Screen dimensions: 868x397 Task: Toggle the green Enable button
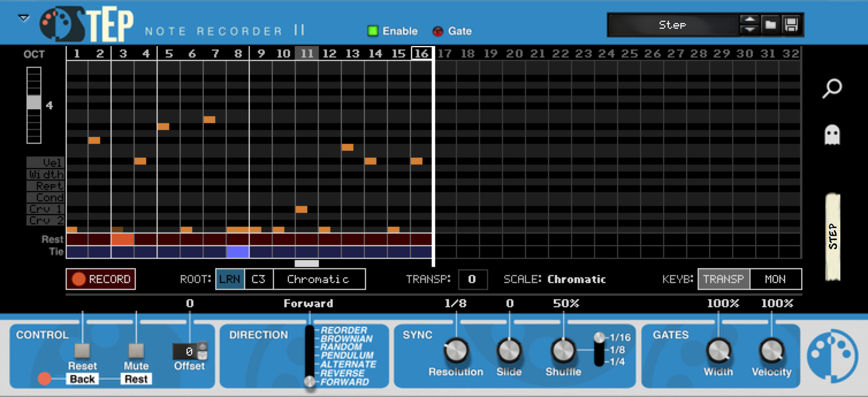coord(373,31)
